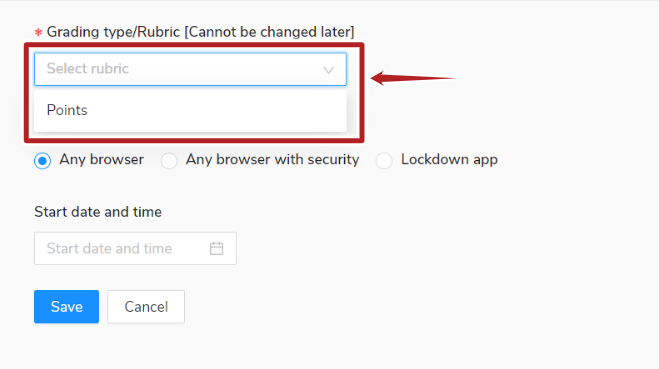Image resolution: width=659 pixels, height=369 pixels.
Task: Open the Select rubric combo box
Action: [x=190, y=69]
